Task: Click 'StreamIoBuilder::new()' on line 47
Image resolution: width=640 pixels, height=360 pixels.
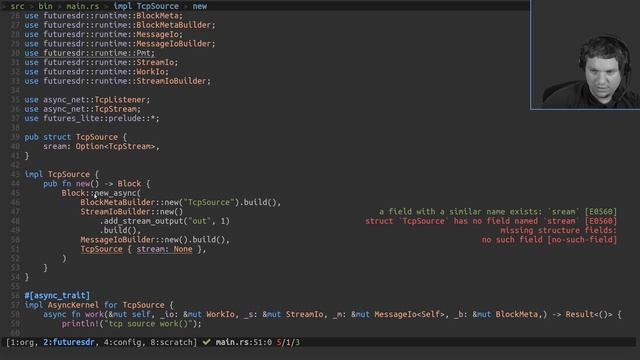Action: pos(132,212)
